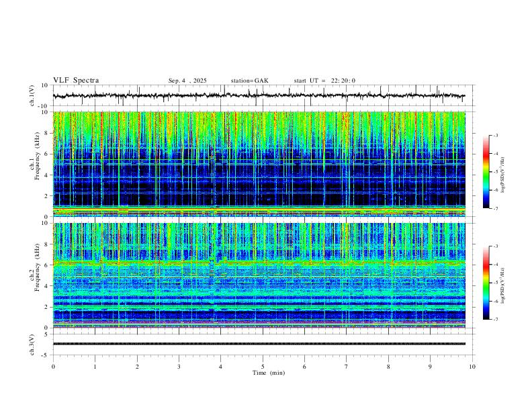Click the time axis tick label "3"
The width and height of the screenshot is (532, 411).
[179, 367]
